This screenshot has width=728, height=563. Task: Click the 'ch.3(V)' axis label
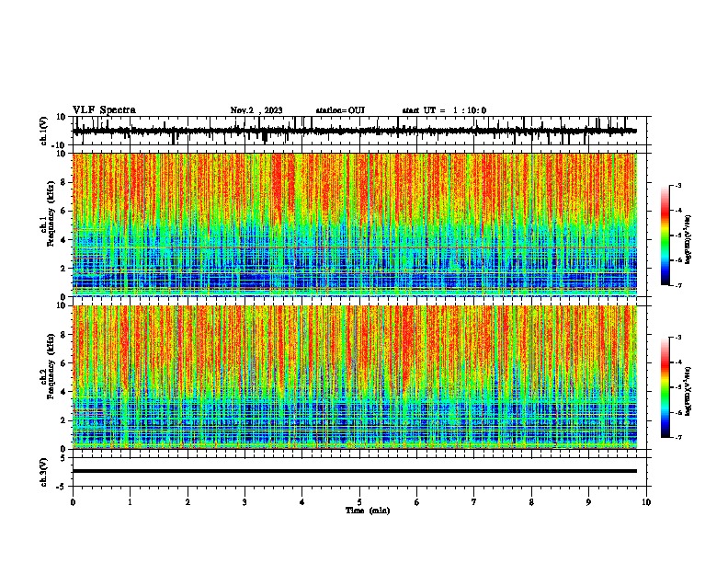coord(44,472)
